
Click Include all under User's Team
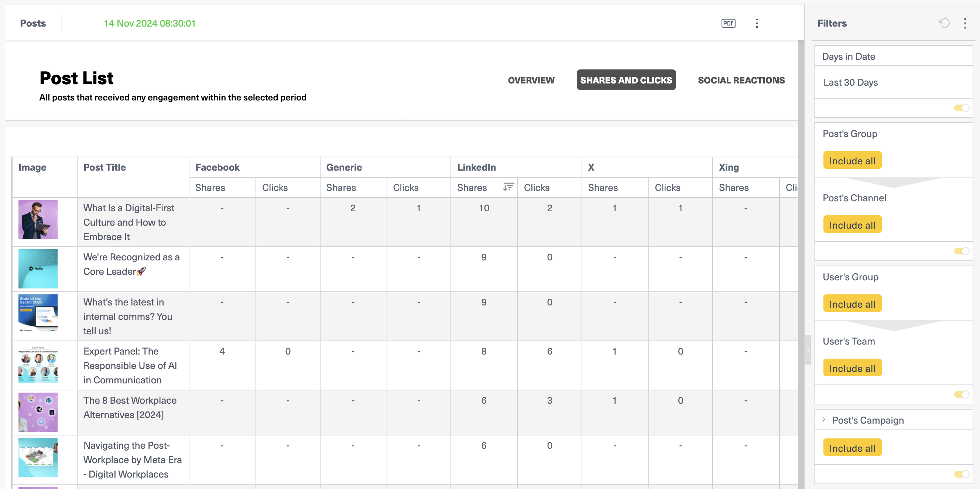[852, 368]
